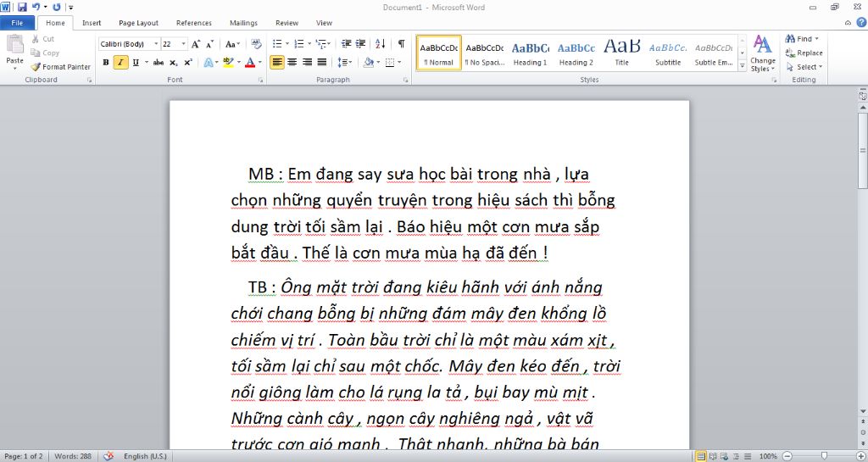Click the ruler toggle above the scrollbar
Image resolution: width=868 pixels, height=462 pixels.
862,96
